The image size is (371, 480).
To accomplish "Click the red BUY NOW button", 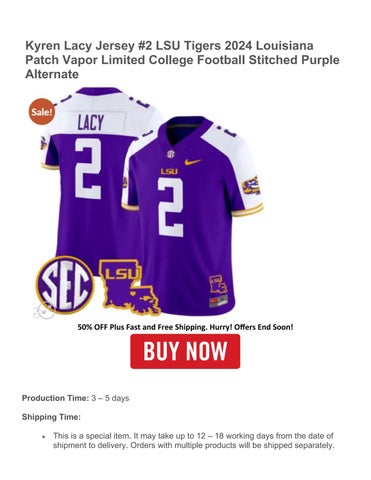I will 185,351.
